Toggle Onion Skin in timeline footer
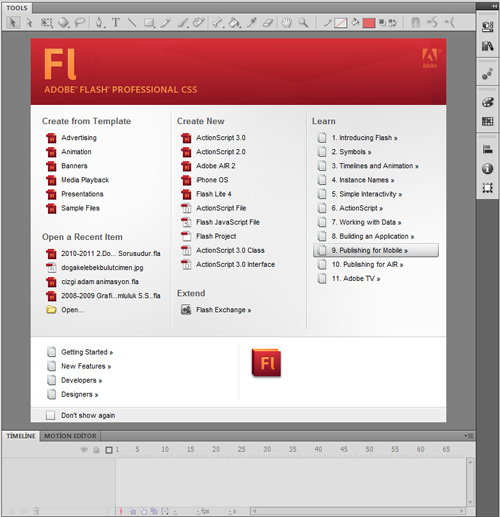 pyautogui.click(x=133, y=511)
